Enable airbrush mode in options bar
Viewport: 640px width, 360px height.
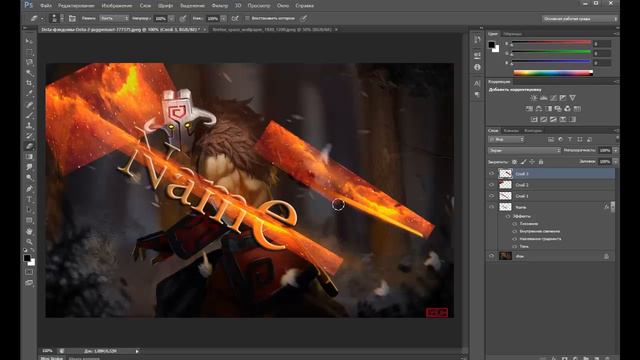click(x=235, y=18)
